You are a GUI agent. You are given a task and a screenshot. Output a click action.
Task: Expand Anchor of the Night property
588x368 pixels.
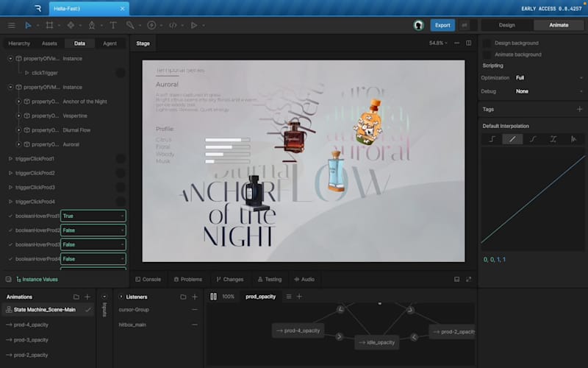18,102
